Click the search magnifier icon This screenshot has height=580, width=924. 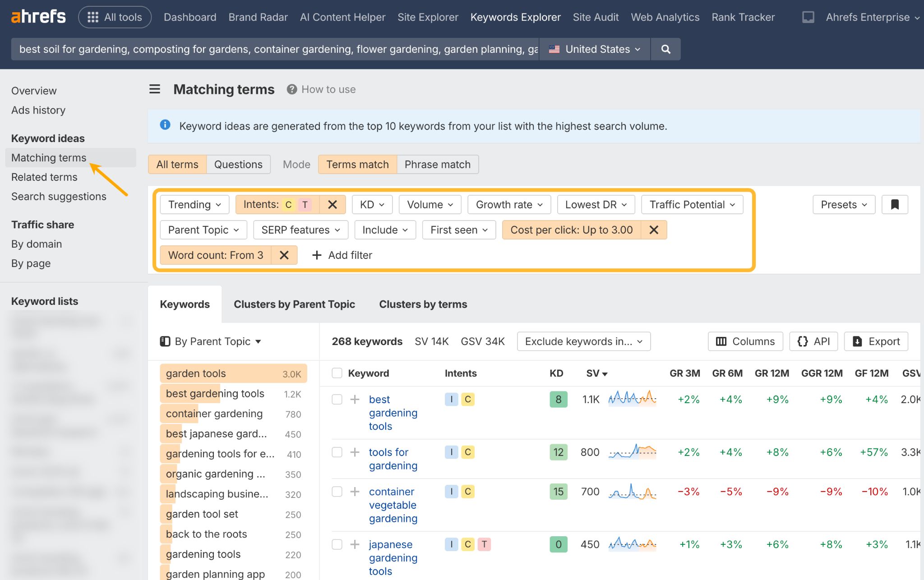coord(665,49)
